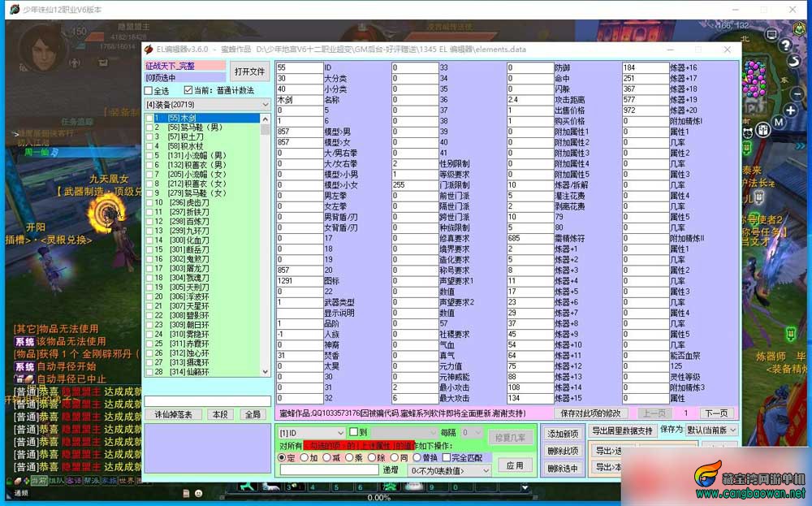The height and width of the screenshot is (506, 812).
Task: Click the smiley emoji icon in chat bar
Action: click(x=198, y=494)
